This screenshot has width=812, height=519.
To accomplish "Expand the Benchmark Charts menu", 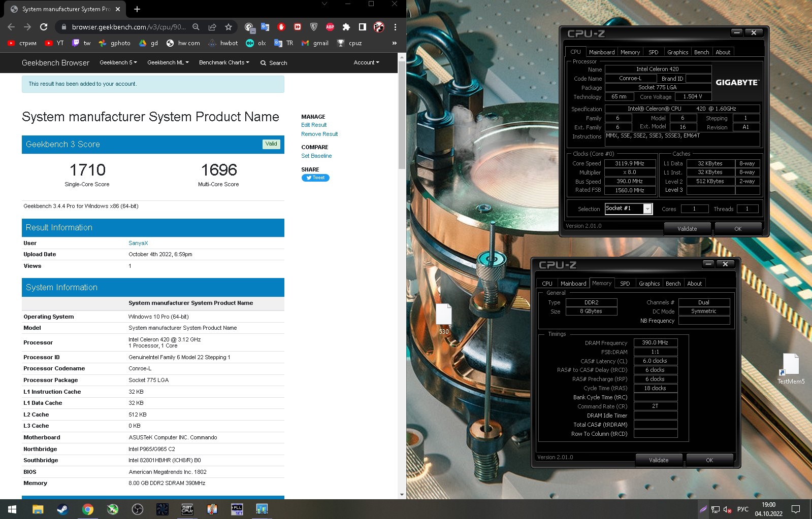I will point(224,62).
